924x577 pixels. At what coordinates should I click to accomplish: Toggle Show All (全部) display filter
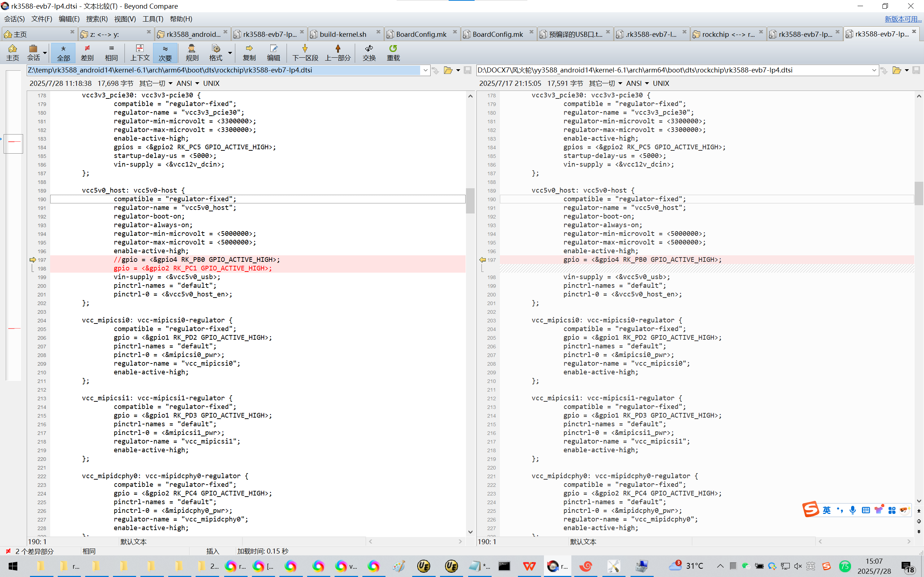64,52
